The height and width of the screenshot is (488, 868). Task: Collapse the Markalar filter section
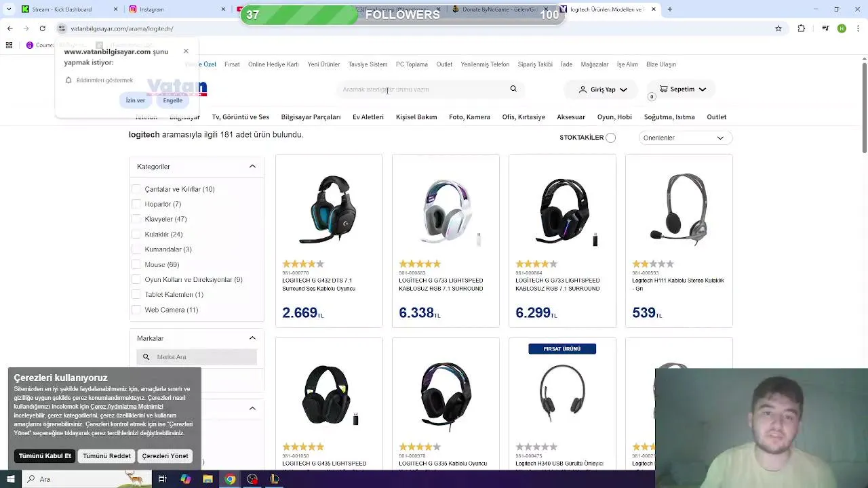click(x=252, y=338)
